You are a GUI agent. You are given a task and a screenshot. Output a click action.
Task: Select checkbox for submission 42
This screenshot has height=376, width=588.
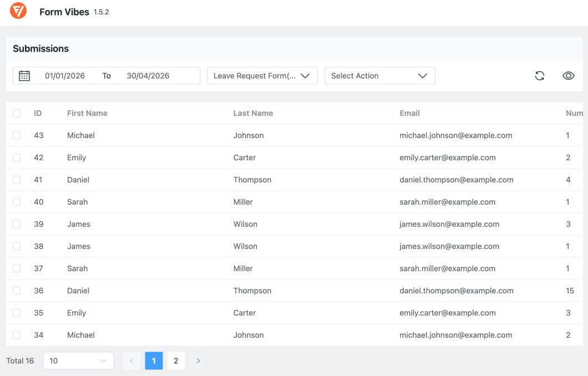(x=17, y=157)
